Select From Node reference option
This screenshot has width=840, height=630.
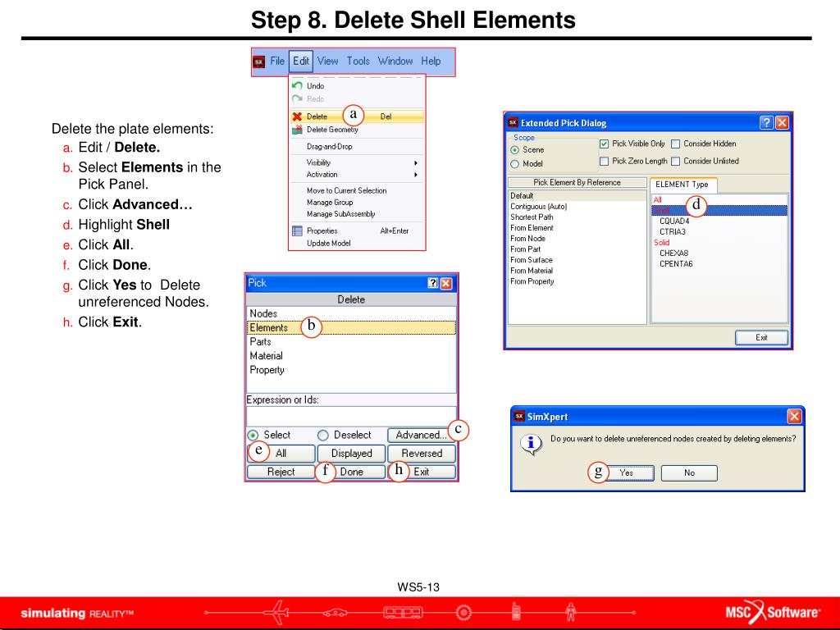pos(577,239)
